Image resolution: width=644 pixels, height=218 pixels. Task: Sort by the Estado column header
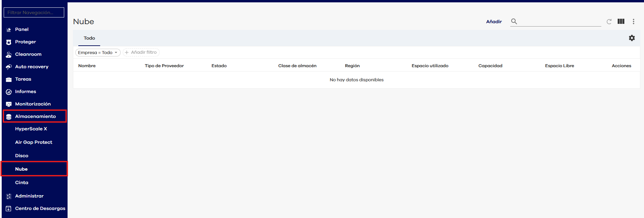point(219,66)
